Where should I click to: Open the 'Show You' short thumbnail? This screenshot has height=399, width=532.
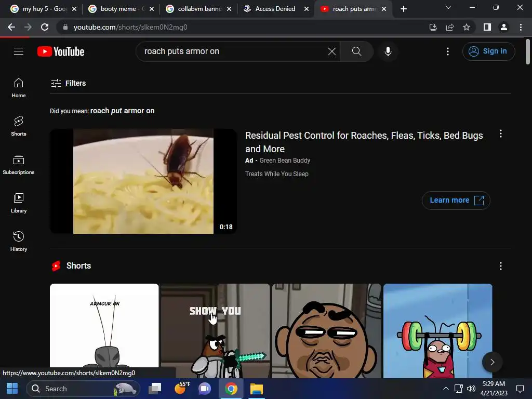(215, 331)
